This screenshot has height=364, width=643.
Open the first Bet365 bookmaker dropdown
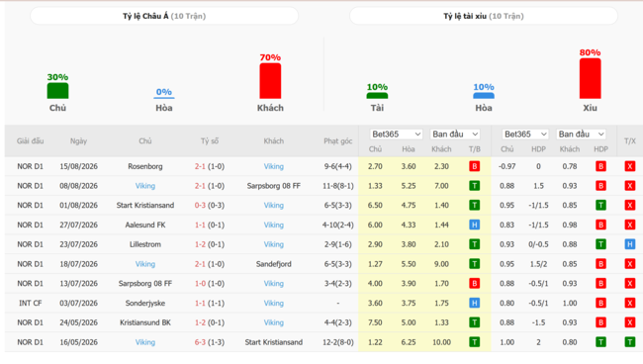[x=396, y=135]
